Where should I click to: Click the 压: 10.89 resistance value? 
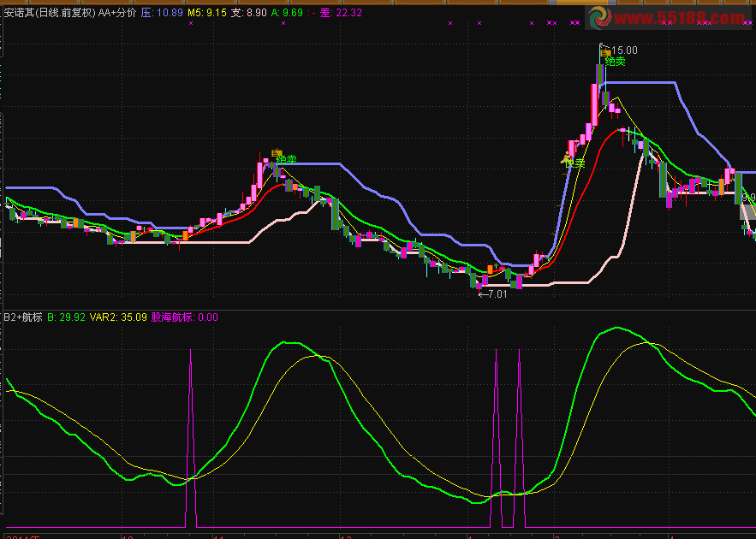pyautogui.click(x=162, y=13)
